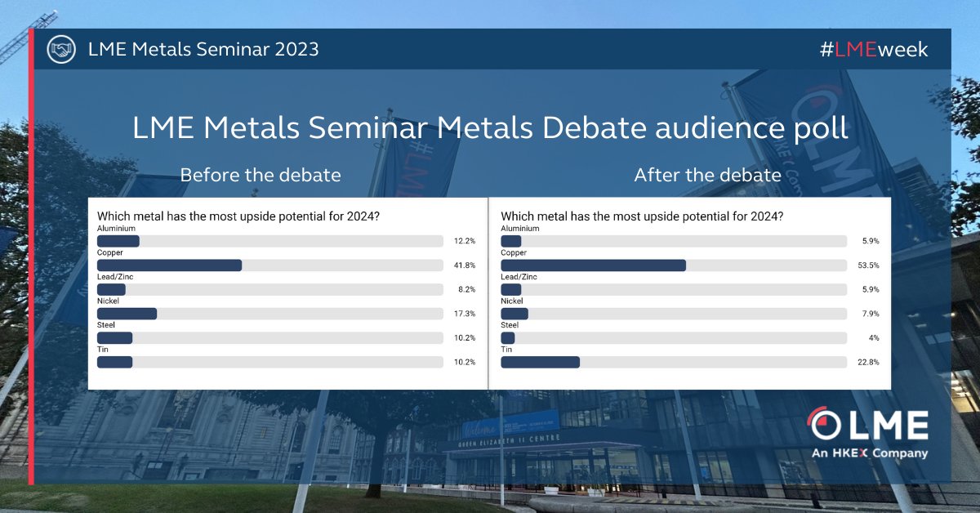Image resolution: width=980 pixels, height=513 pixels.
Task: Click the Copper bar in before poll
Action: tap(169, 265)
